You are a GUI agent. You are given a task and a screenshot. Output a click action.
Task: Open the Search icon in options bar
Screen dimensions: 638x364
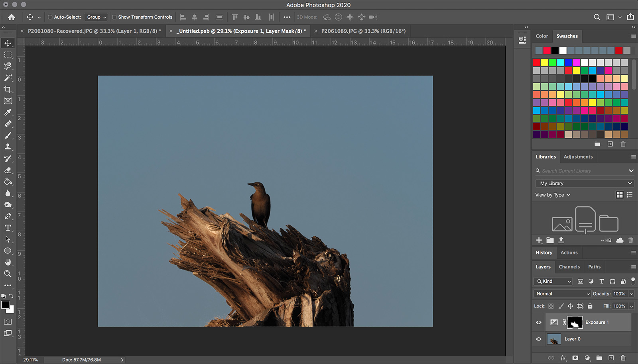click(x=597, y=17)
